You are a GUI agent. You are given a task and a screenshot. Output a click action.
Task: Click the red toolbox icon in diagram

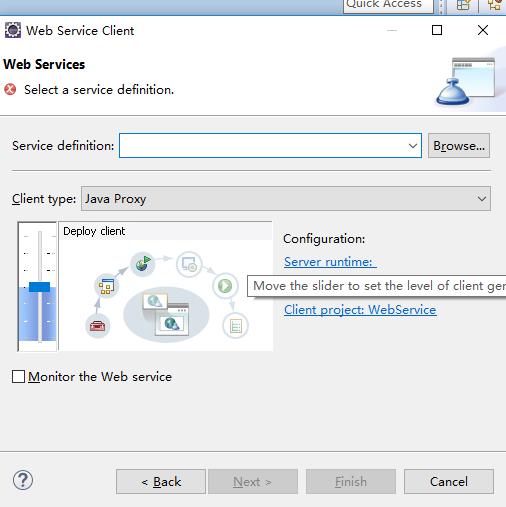pos(97,326)
